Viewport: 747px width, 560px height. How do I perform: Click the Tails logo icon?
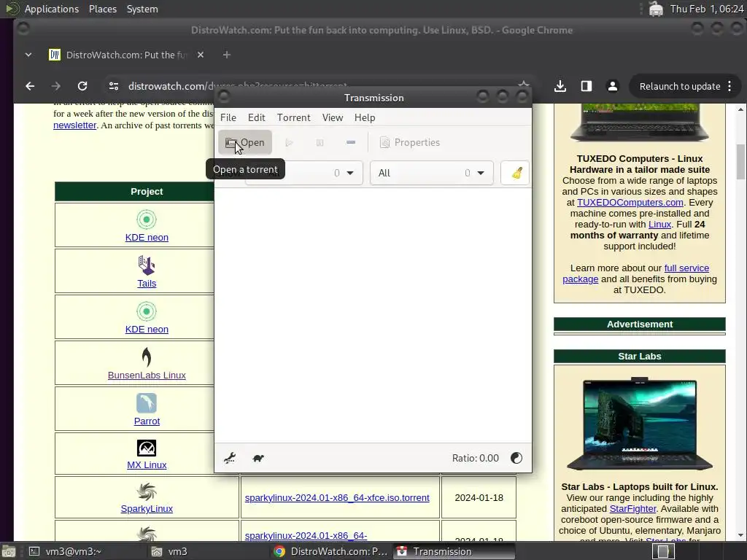point(147,265)
